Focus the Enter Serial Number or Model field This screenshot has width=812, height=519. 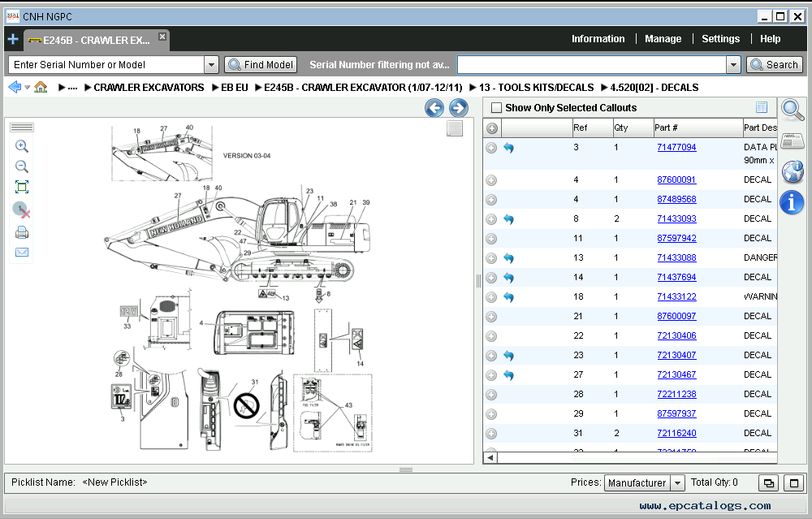pos(106,65)
